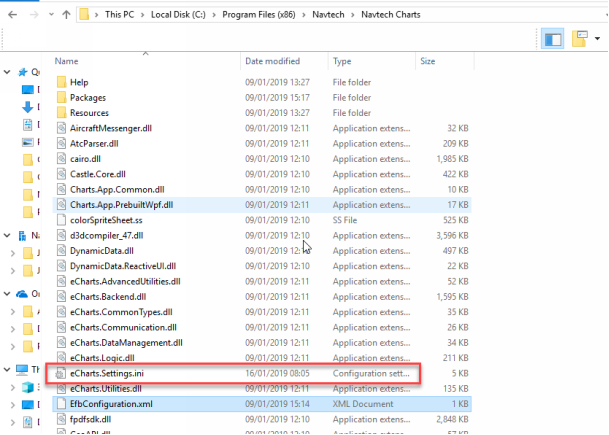Image resolution: width=609 pixels, height=435 pixels.
Task: Click EfbConfiguration.xml file name
Action: 111,404
